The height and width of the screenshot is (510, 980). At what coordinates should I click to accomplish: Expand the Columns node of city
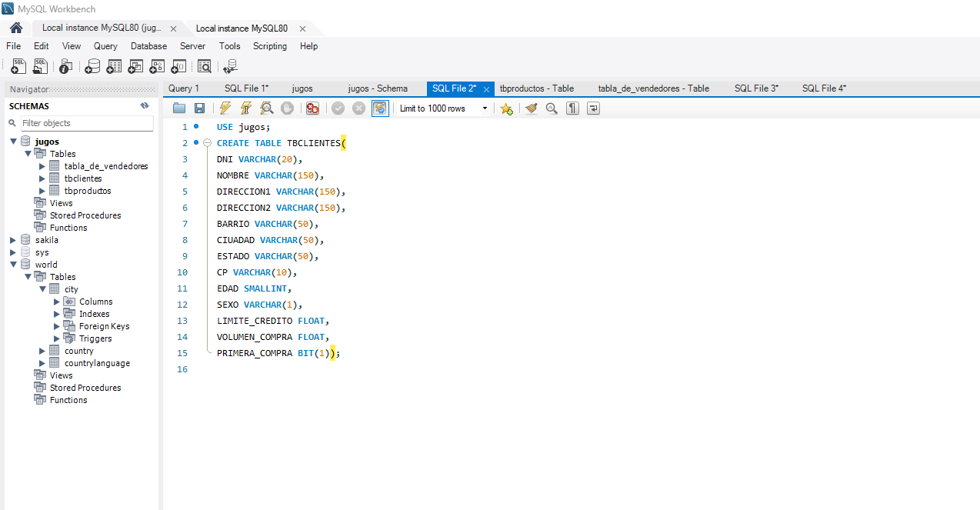click(x=57, y=302)
